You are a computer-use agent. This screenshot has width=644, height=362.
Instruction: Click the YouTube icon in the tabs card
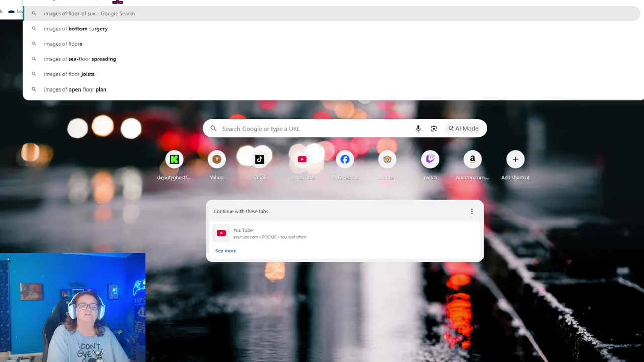(221, 233)
